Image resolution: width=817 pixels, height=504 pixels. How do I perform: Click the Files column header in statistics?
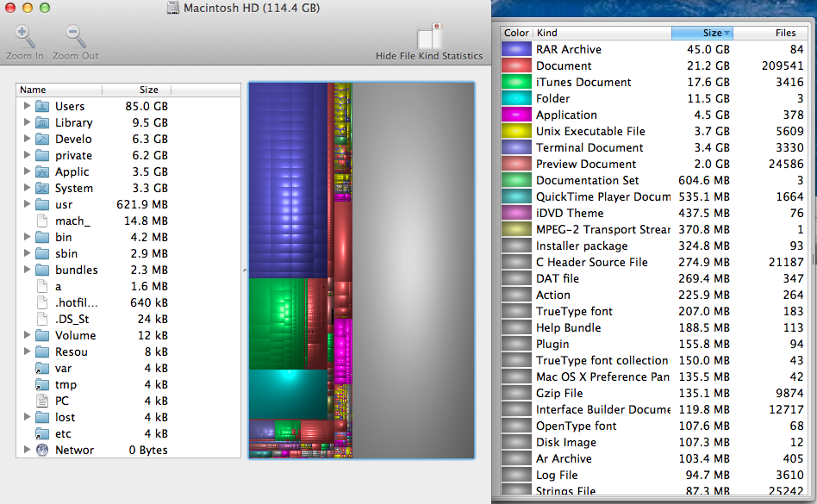[770, 33]
